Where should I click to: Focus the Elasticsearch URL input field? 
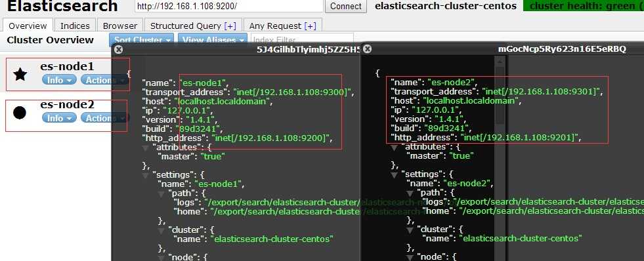pos(228,6)
